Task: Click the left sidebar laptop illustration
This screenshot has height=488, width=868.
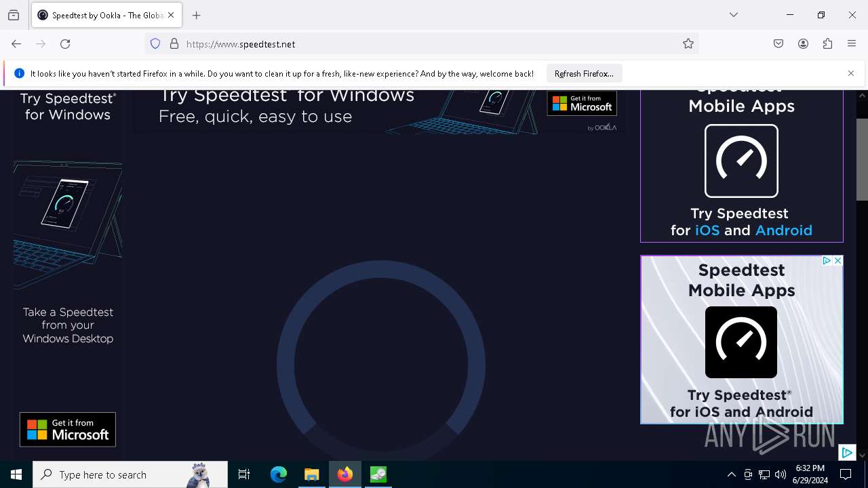Action: [x=68, y=224]
